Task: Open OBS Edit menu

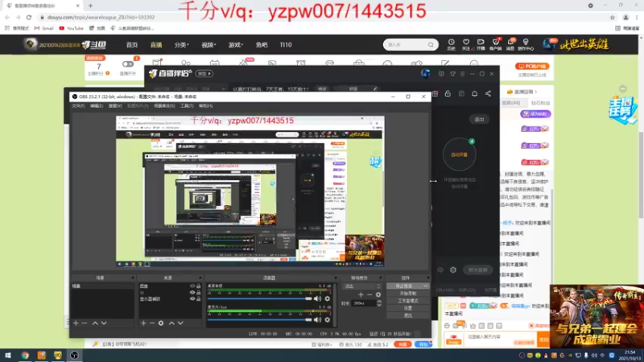Action: tap(97, 106)
